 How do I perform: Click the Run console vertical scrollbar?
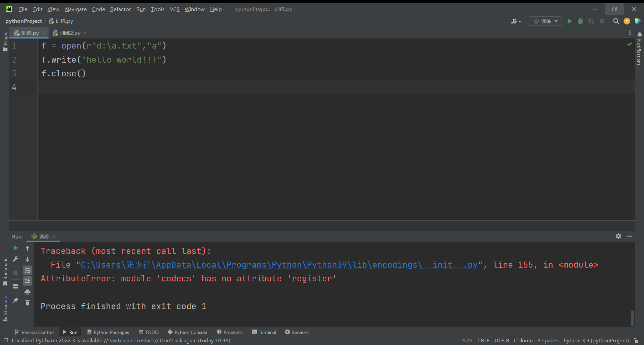point(632,318)
